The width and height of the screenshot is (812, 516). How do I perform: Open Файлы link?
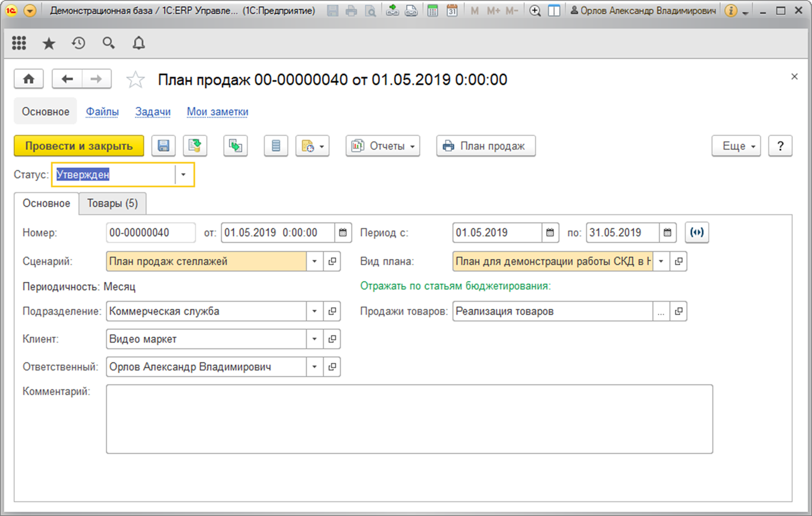coord(102,111)
